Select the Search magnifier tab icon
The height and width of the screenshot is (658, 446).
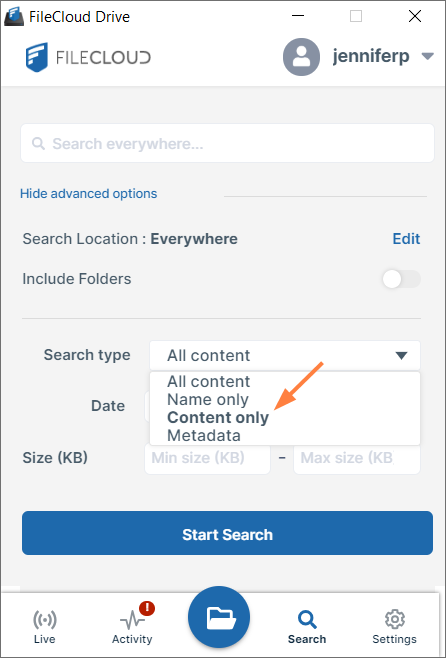(x=307, y=620)
